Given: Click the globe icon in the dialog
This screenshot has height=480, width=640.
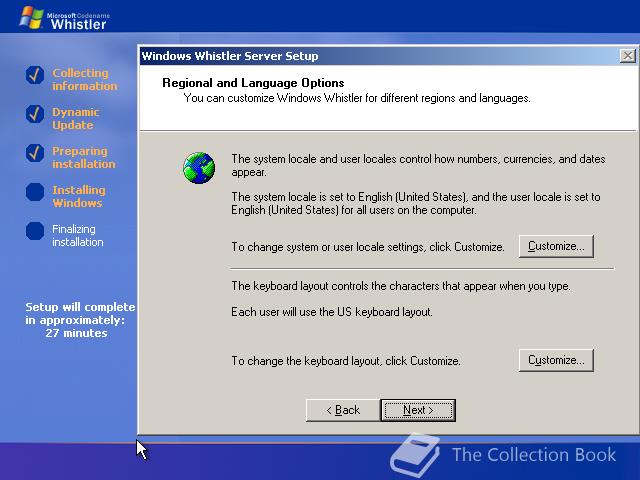Looking at the screenshot, I should (199, 168).
